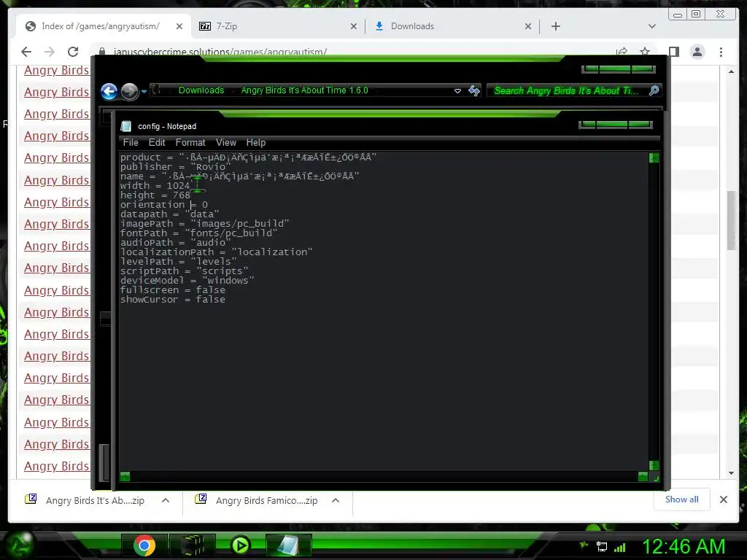Screen dimensions: 747x560
Task: Expand the Chrome tab search dropdown
Action: [652, 26]
